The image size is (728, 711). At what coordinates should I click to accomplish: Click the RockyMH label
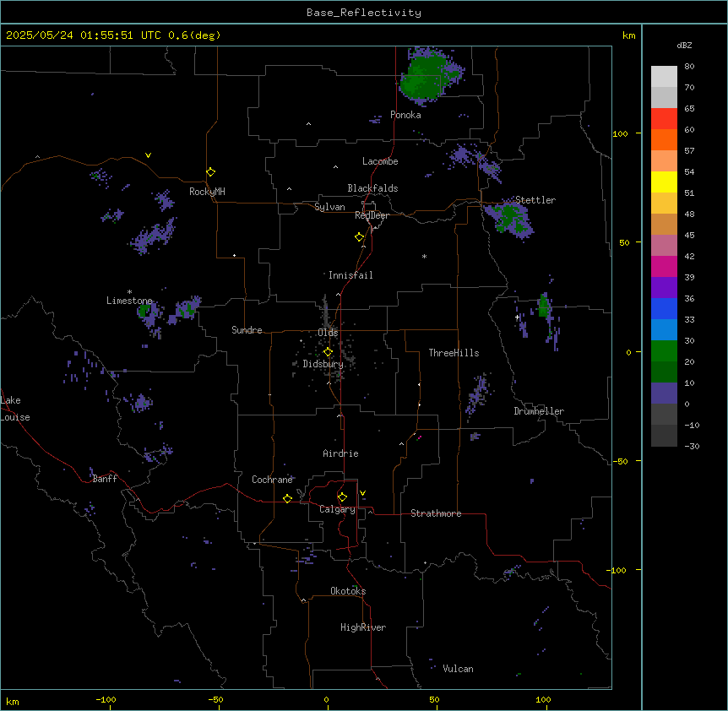[207, 192]
